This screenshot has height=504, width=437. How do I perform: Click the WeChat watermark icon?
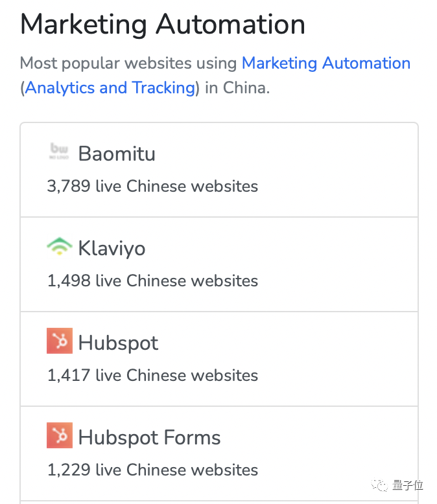click(380, 485)
